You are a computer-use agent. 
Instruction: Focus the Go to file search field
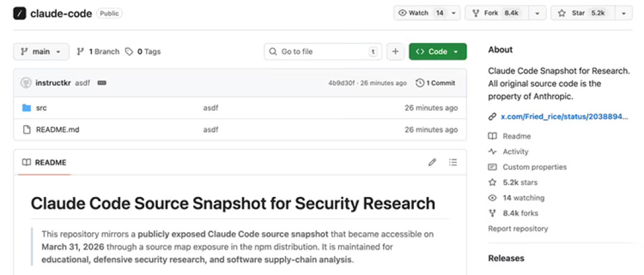[323, 52]
